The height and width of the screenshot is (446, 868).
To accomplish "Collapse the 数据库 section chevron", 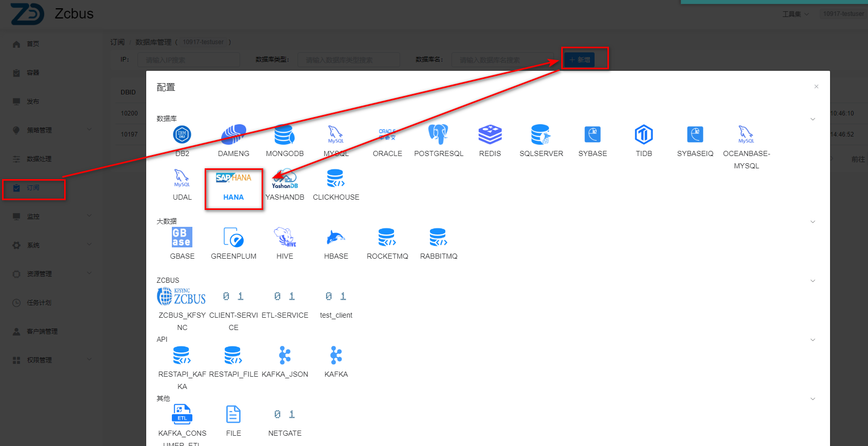I will (x=813, y=119).
